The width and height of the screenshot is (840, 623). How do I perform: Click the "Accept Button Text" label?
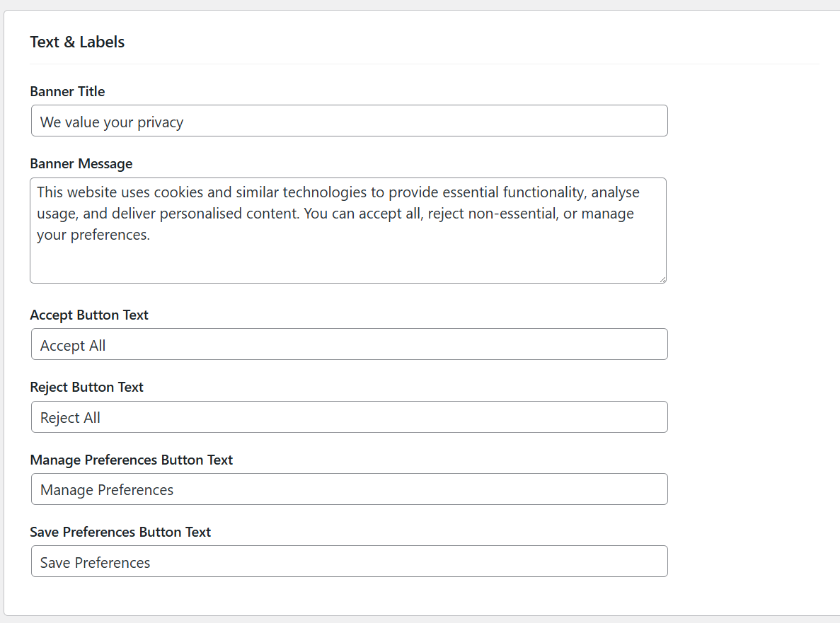(x=89, y=315)
